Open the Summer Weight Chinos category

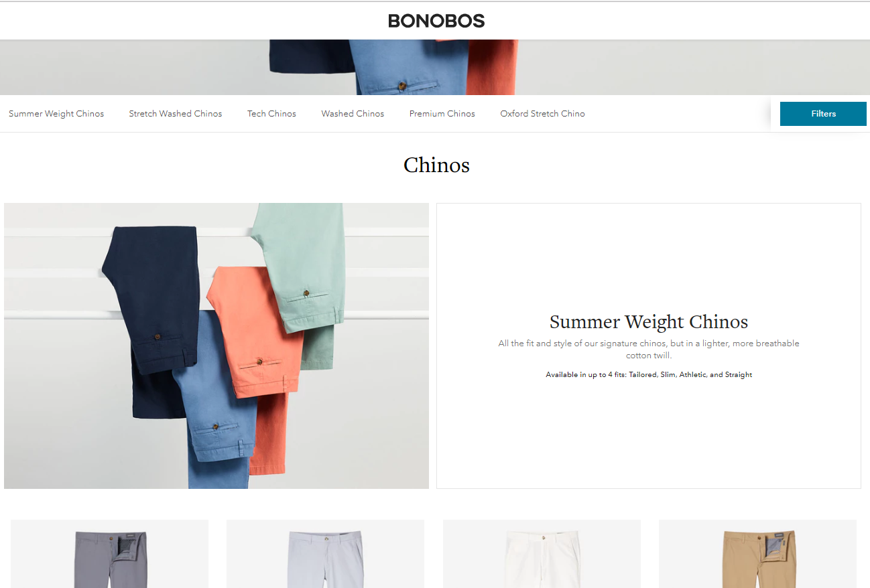(56, 114)
